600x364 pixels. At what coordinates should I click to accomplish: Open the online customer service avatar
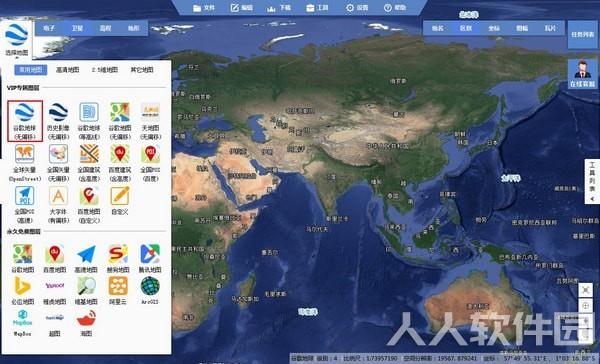(x=582, y=74)
